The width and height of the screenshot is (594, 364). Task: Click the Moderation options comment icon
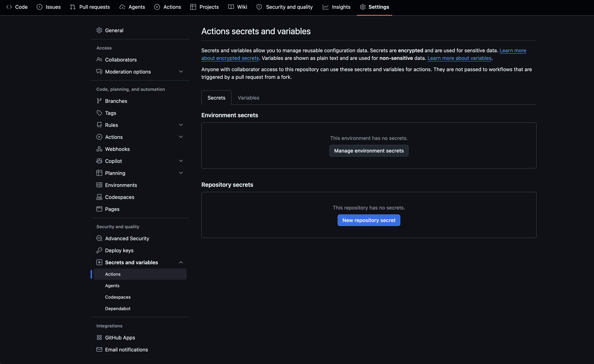tap(99, 72)
